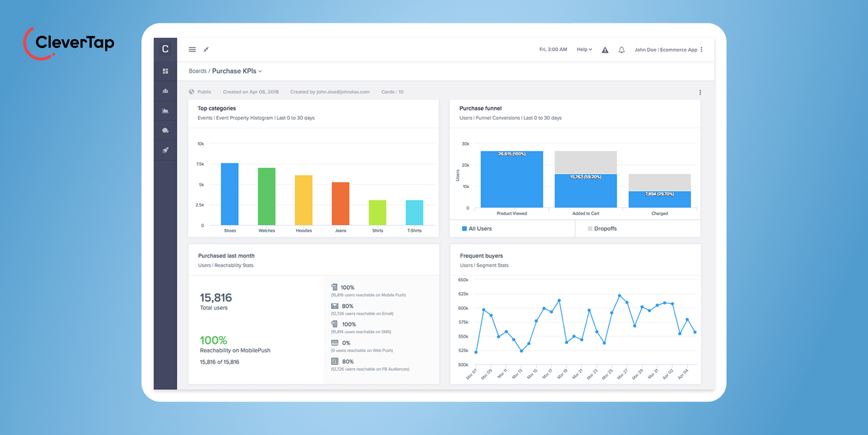Open the notifications bell icon
Image resolution: width=868 pixels, height=435 pixels.
pos(621,50)
